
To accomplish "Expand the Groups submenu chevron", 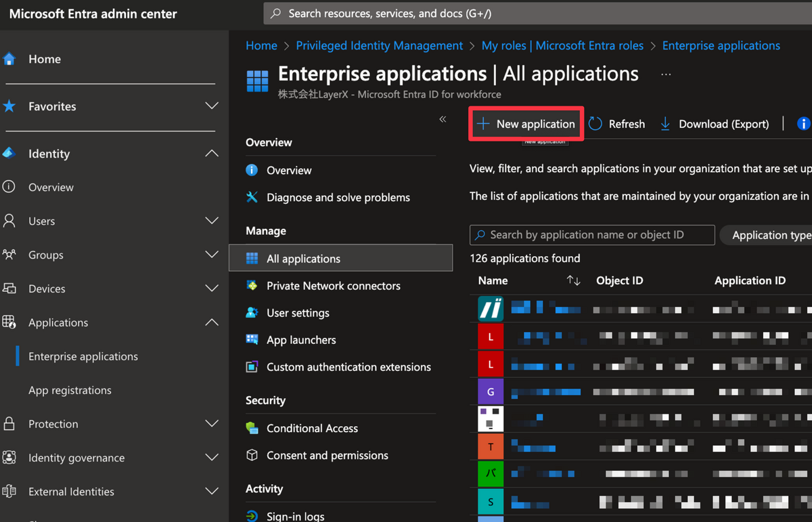I will point(212,255).
